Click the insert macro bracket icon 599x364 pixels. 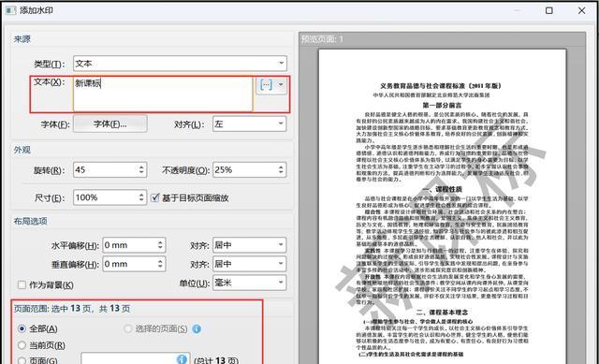pos(266,84)
